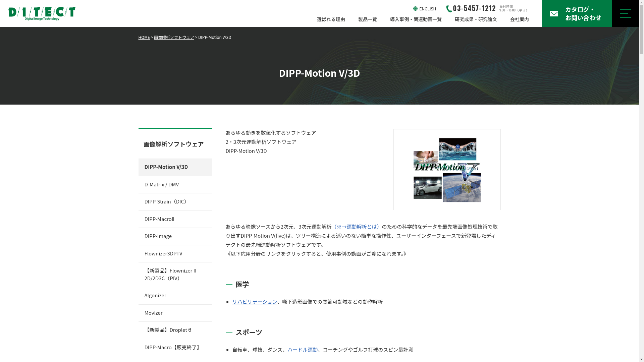644x362 pixels.
Task: Switch language to ENGLISH
Action: (427, 9)
